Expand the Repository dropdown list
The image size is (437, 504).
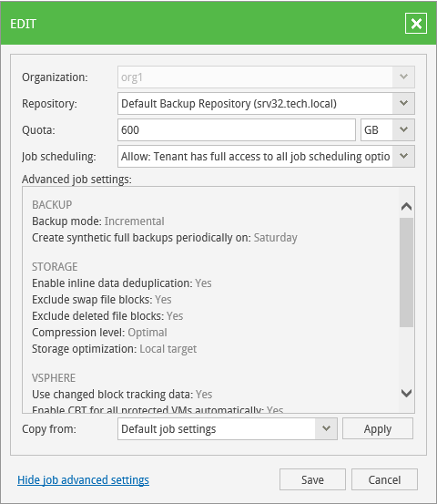tap(403, 104)
